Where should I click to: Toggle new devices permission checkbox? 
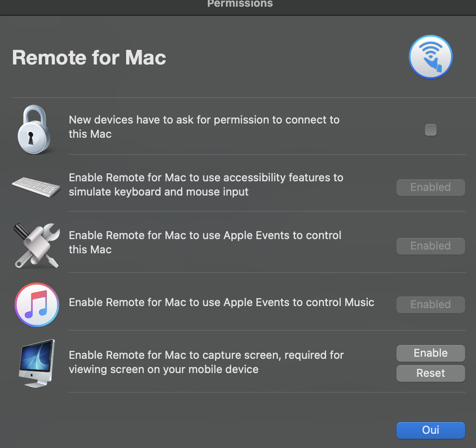[x=430, y=130]
